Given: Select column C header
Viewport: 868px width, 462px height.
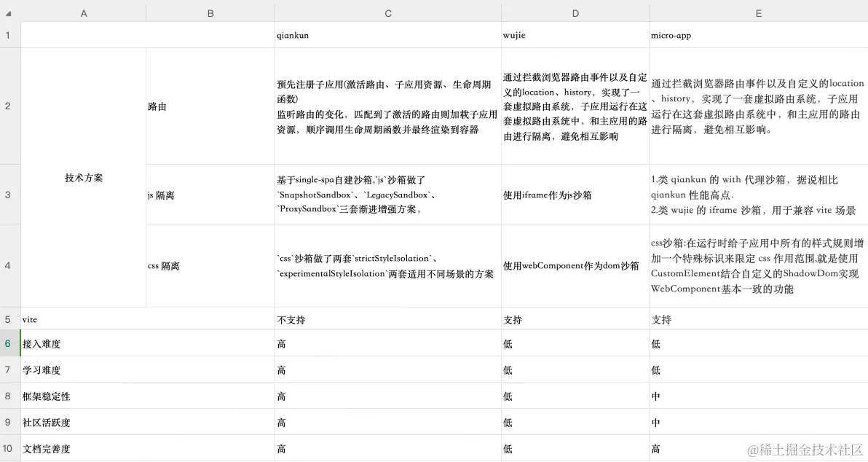Looking at the screenshot, I should pyautogui.click(x=388, y=13).
